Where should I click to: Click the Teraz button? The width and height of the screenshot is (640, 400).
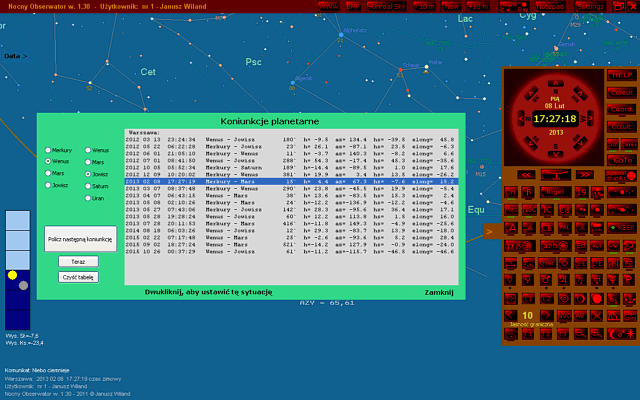click(78, 262)
